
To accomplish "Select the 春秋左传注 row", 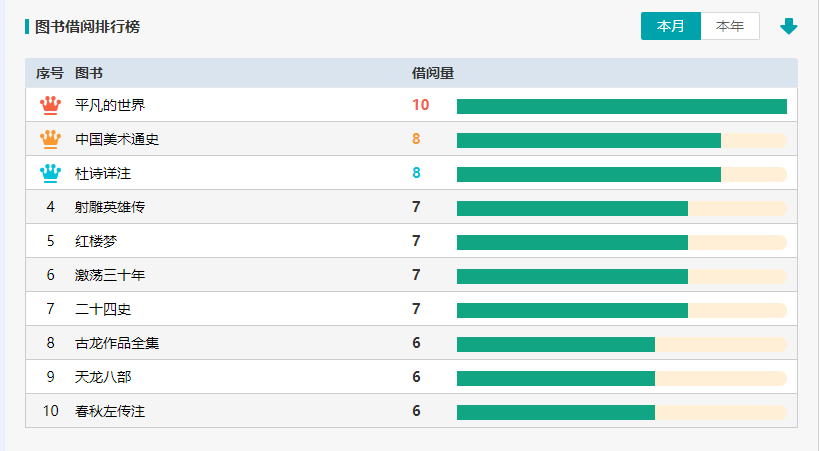I will coord(110,411).
